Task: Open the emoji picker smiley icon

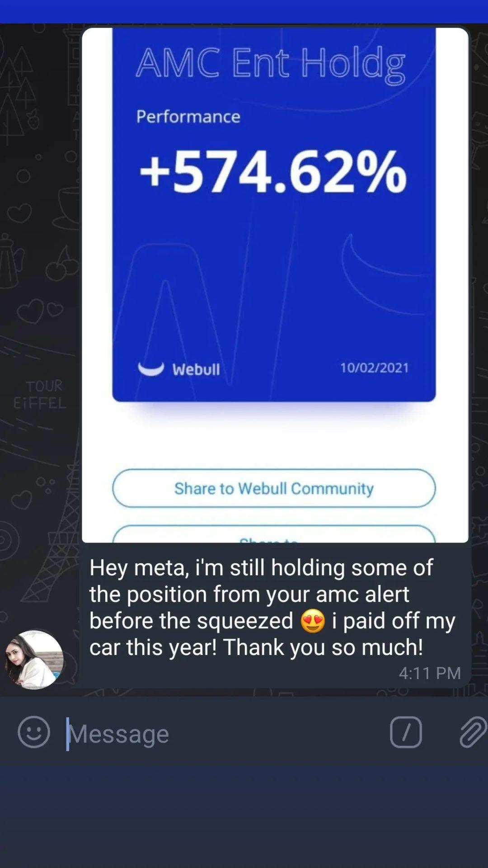Action: 34,732
